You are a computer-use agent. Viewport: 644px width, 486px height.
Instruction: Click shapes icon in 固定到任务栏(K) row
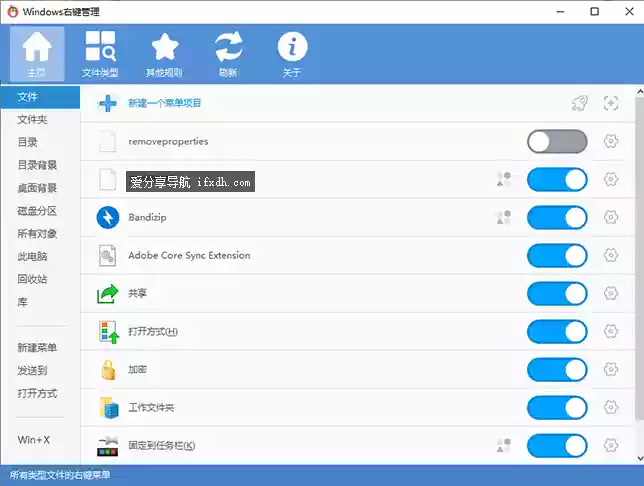504,445
